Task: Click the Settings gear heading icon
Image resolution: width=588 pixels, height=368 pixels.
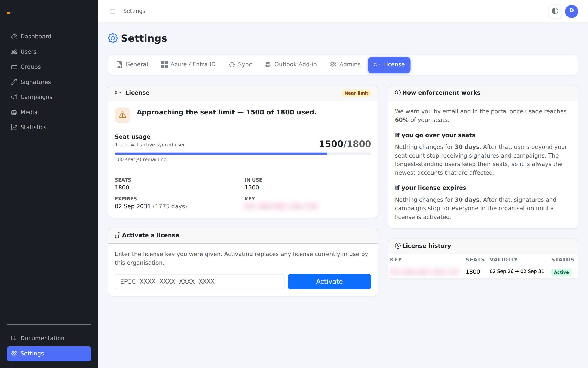Action: 113,38
